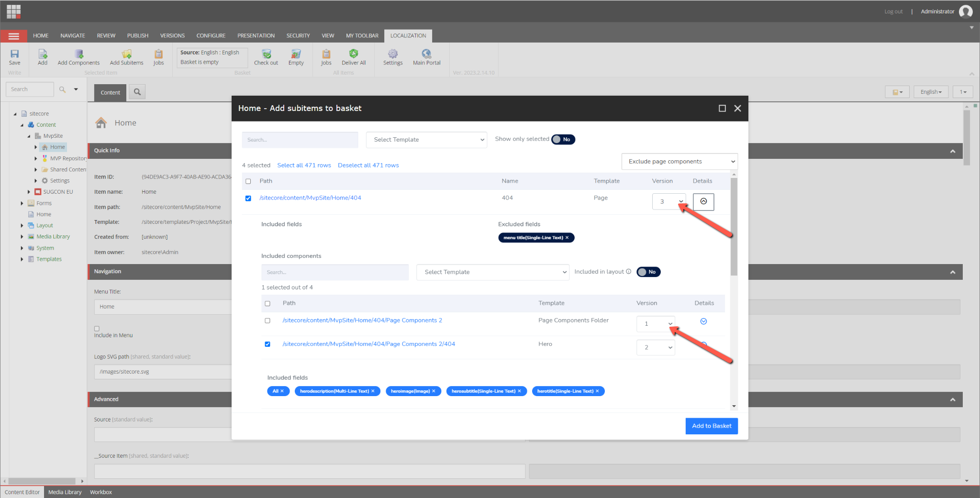
Task: Select SUGCON EU in the content tree
Action: click(x=58, y=192)
